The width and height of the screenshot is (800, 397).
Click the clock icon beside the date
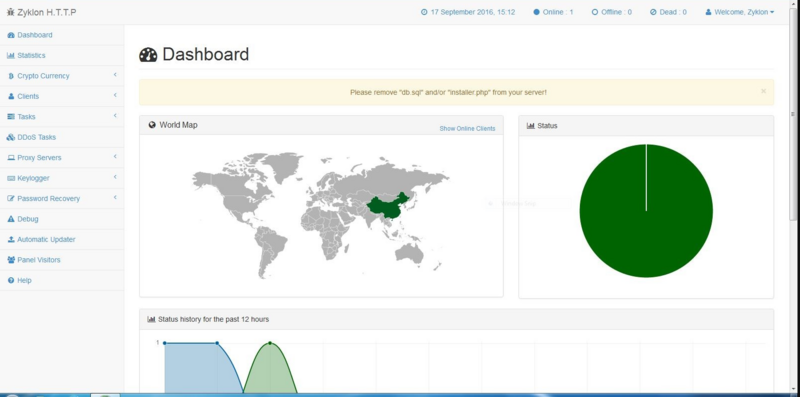(x=424, y=12)
